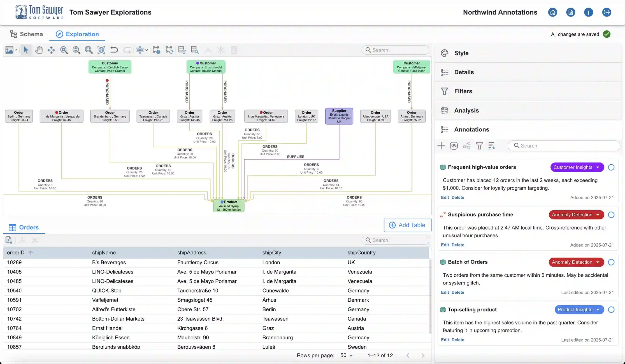
Task: Select the annotation filter funnel icon
Action: [479, 146]
